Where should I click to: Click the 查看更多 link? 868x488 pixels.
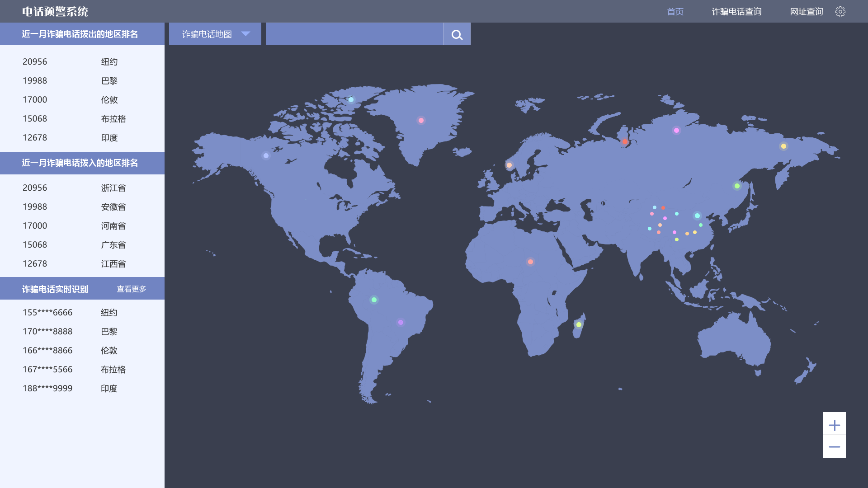pos(132,289)
